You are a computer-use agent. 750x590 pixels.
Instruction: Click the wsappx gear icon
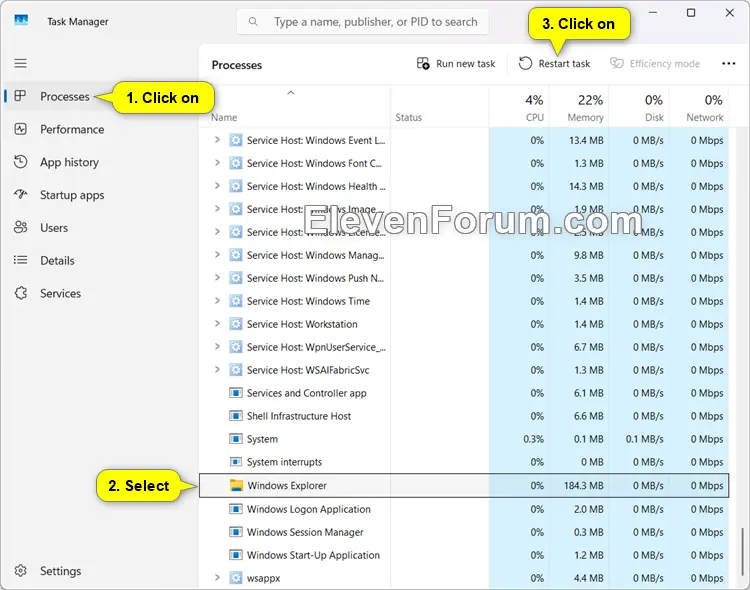click(235, 578)
